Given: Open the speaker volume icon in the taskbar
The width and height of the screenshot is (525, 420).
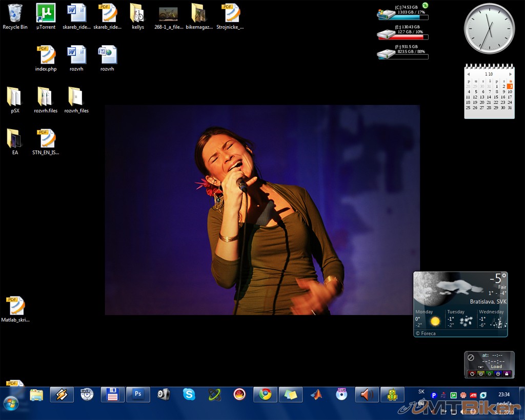Looking at the screenshot, I should (x=367, y=394).
